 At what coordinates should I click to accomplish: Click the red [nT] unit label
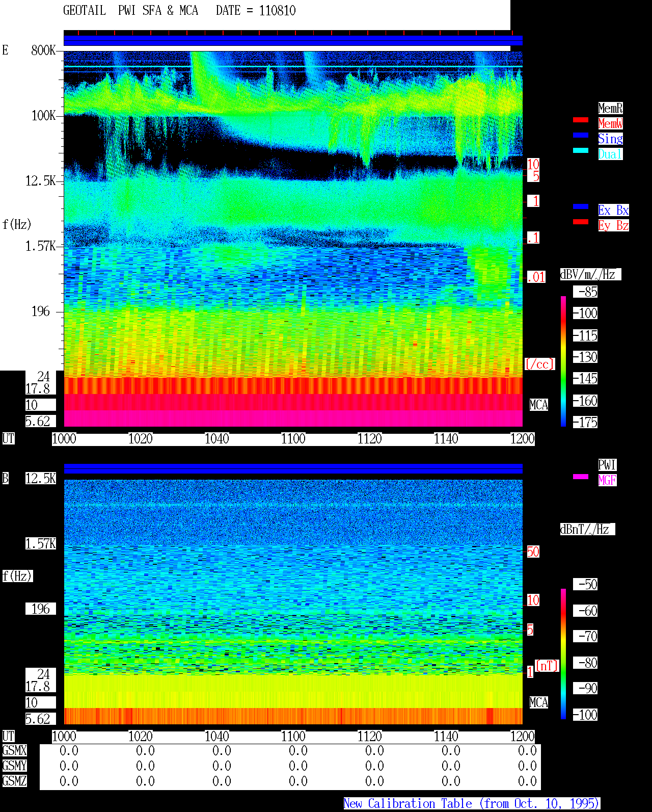(x=547, y=666)
